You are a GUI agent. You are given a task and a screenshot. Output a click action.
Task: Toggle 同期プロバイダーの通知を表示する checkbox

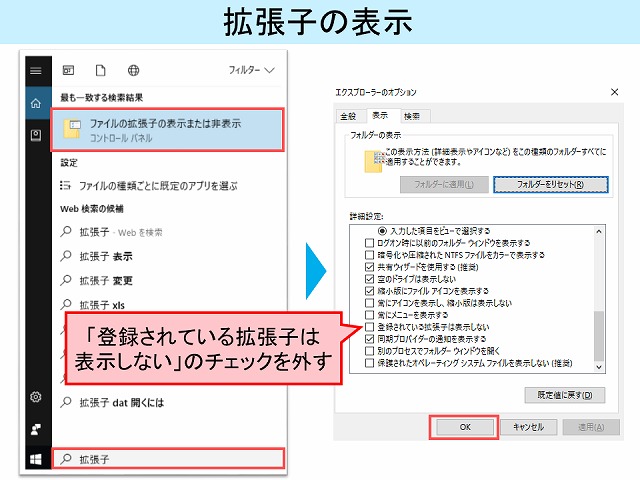coord(369,339)
